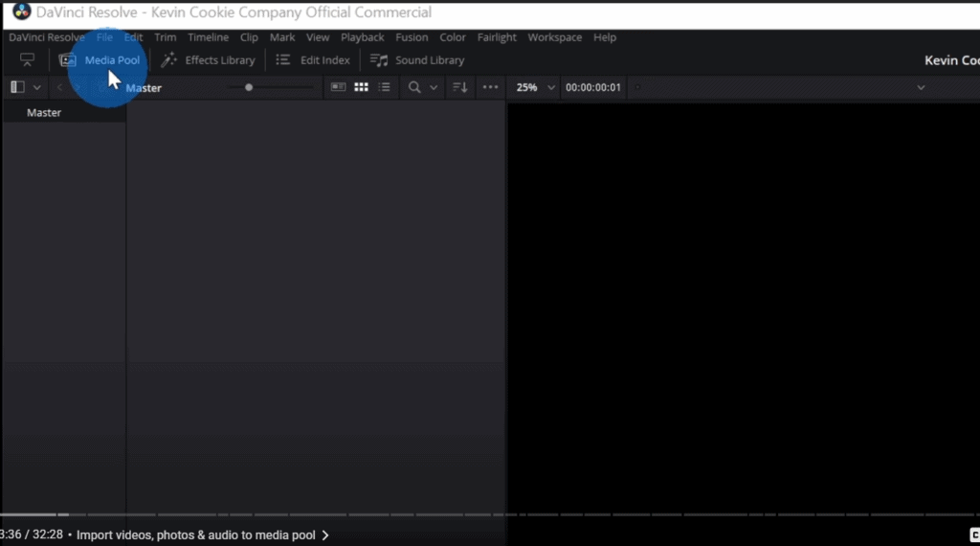Open the search filter dropdown arrow

[x=434, y=87]
